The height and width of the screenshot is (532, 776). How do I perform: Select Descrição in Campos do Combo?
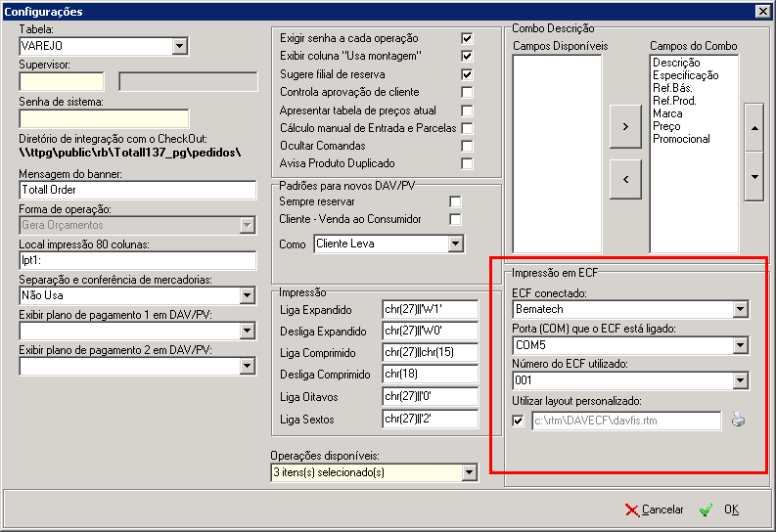(676, 63)
